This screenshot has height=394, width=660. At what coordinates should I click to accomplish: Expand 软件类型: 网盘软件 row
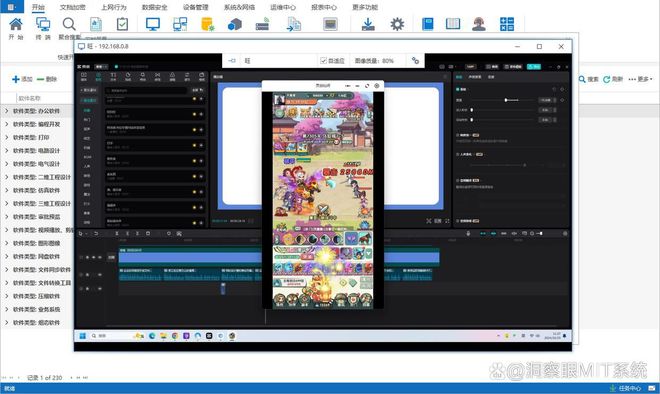click(x=6, y=256)
